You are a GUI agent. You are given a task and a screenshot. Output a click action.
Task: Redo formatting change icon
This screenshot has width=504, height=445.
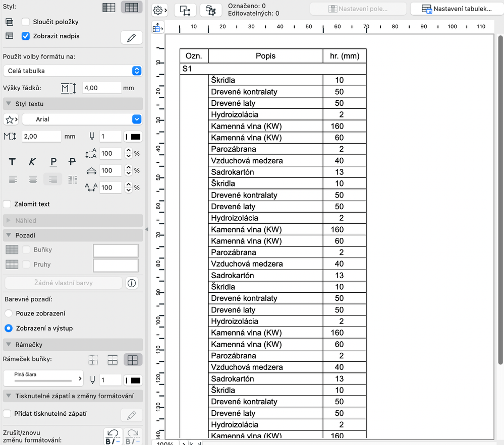coord(133,436)
